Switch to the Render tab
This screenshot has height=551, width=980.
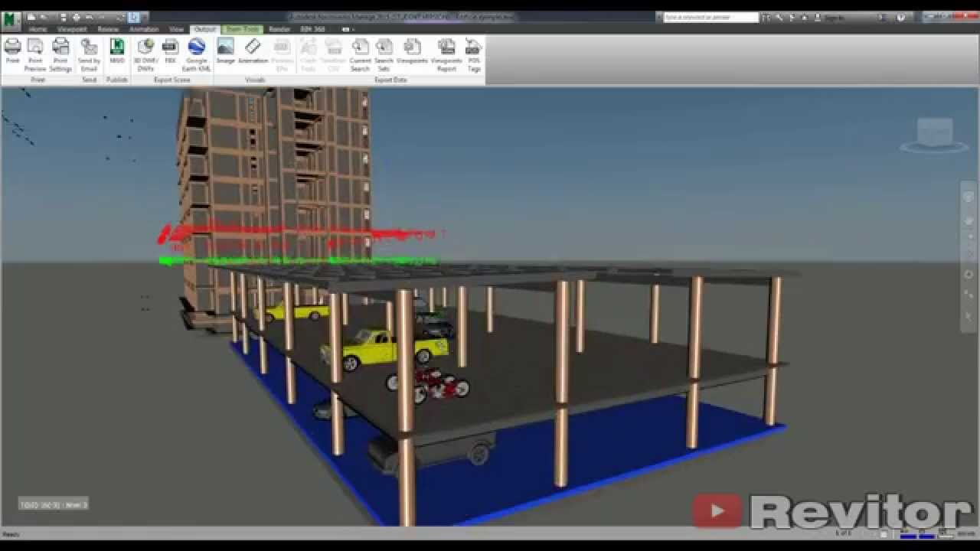279,29
